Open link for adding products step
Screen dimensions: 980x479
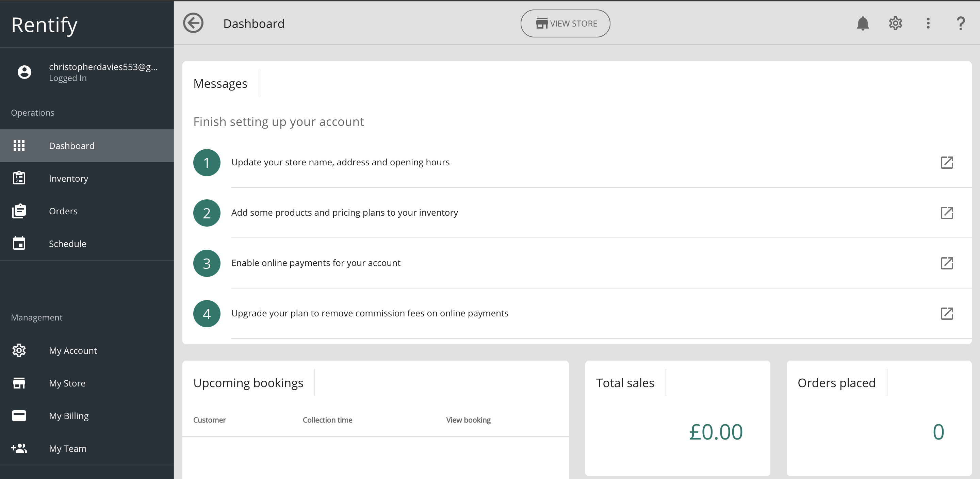click(x=947, y=213)
